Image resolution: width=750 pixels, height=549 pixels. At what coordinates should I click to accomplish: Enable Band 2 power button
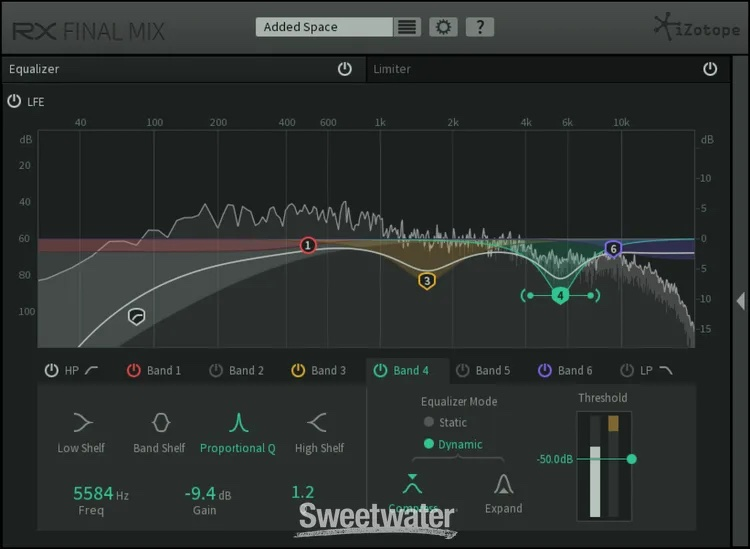tap(216, 371)
